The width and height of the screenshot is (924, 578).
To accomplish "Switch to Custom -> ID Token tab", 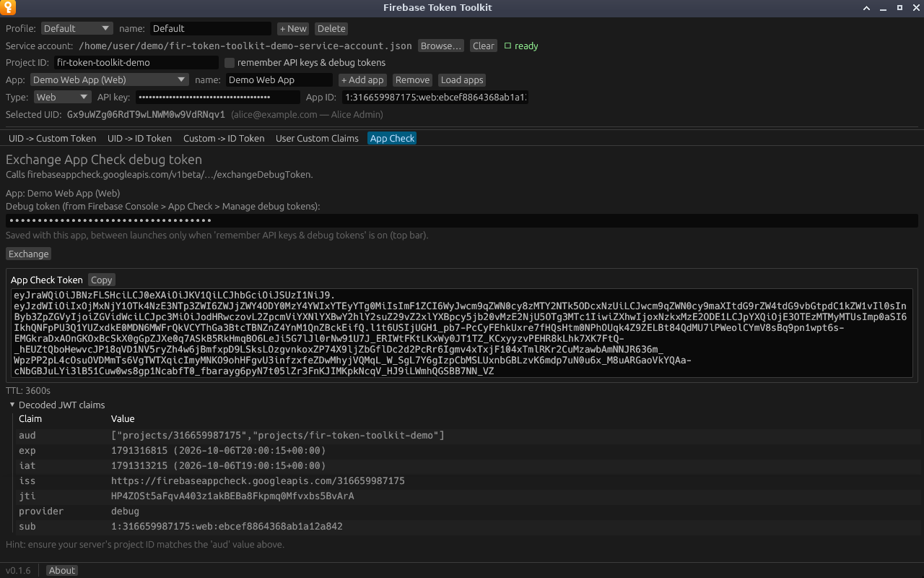I will point(224,139).
